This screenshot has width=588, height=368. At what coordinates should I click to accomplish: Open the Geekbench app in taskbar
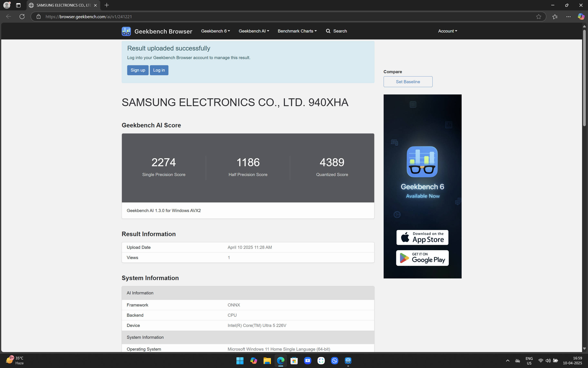click(x=348, y=360)
